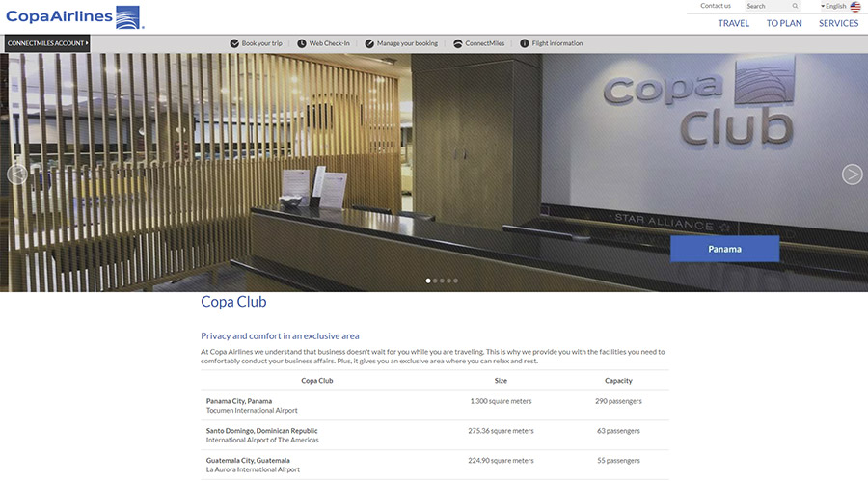Image resolution: width=868 pixels, height=482 pixels.
Task: Click the Copa Airlines logo
Action: (x=74, y=16)
